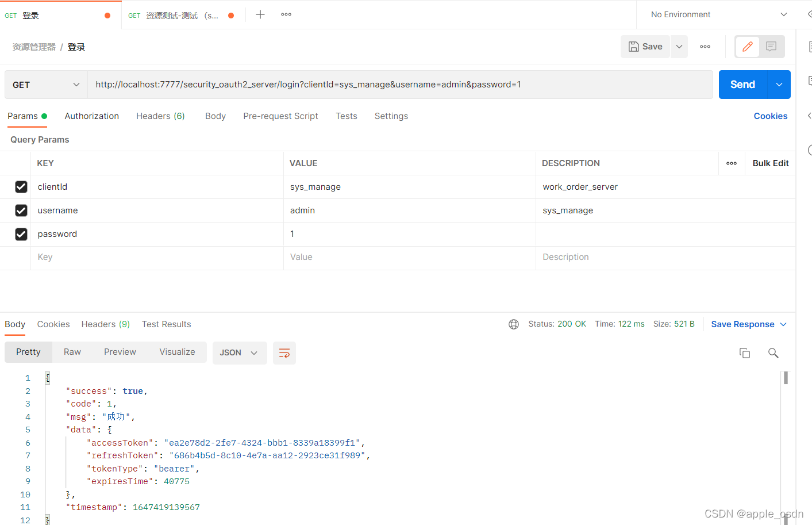Click the empty Description placeholder field

point(665,257)
